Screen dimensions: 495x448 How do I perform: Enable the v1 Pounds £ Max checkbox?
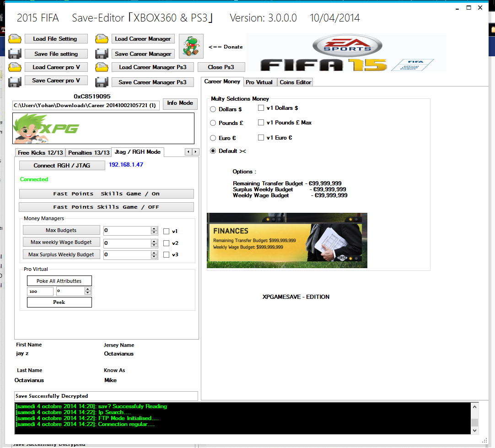pyautogui.click(x=261, y=123)
